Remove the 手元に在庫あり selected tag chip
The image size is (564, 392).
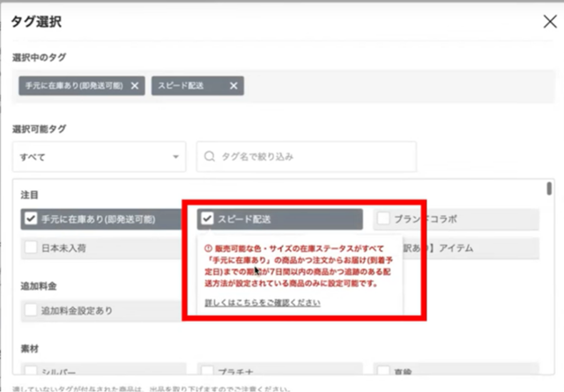click(x=134, y=85)
